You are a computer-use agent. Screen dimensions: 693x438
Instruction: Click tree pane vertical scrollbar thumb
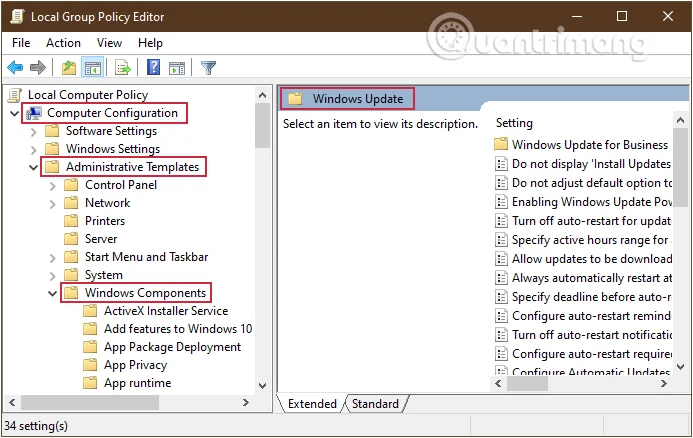263,126
